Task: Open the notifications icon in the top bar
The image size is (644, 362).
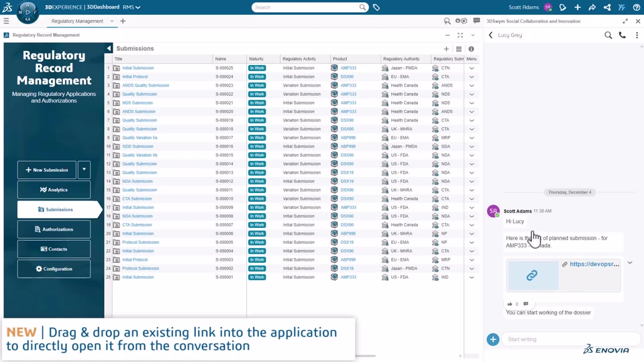Action: pos(563,7)
